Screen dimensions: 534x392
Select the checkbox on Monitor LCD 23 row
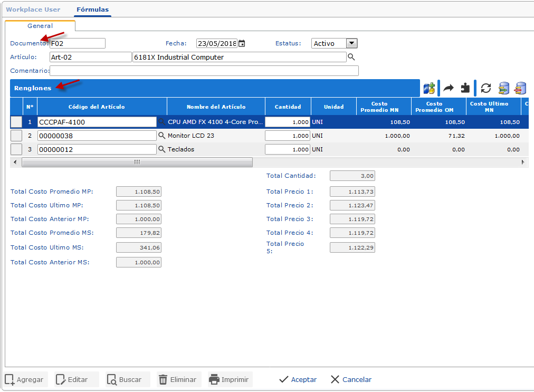[x=16, y=136]
